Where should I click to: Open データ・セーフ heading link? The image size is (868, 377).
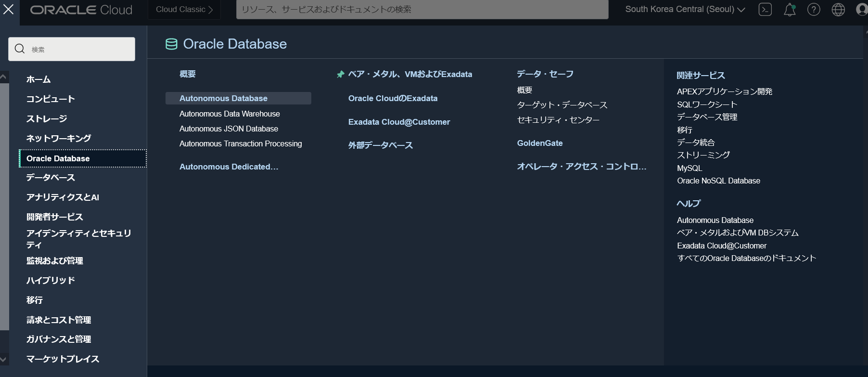coord(545,74)
